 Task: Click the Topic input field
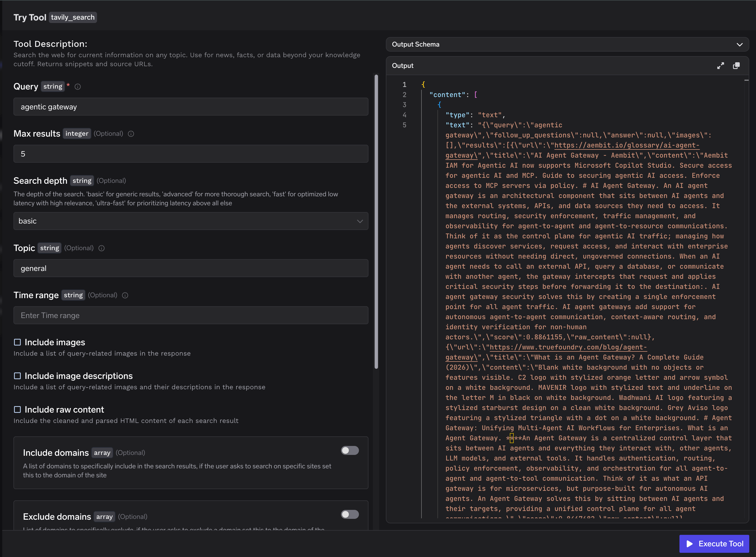[x=191, y=268]
